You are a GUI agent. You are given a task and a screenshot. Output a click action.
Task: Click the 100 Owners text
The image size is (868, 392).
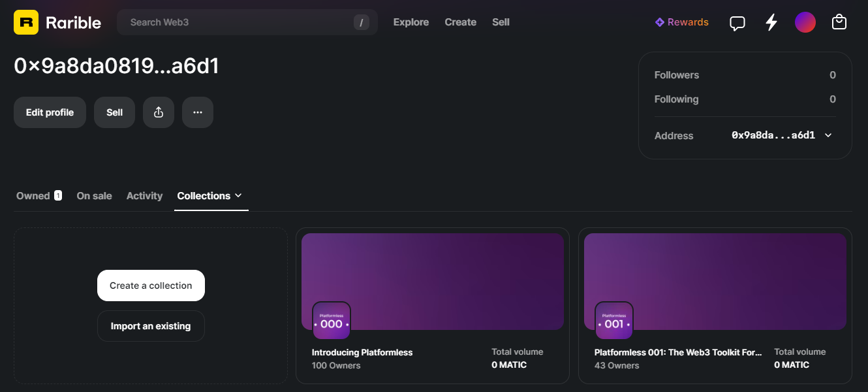point(336,366)
